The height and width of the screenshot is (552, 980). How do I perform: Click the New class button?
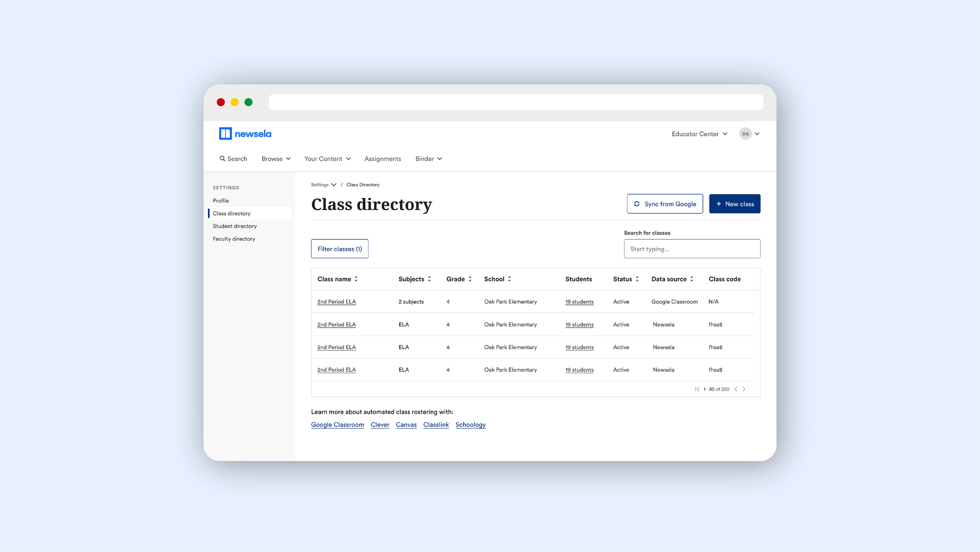tap(734, 204)
